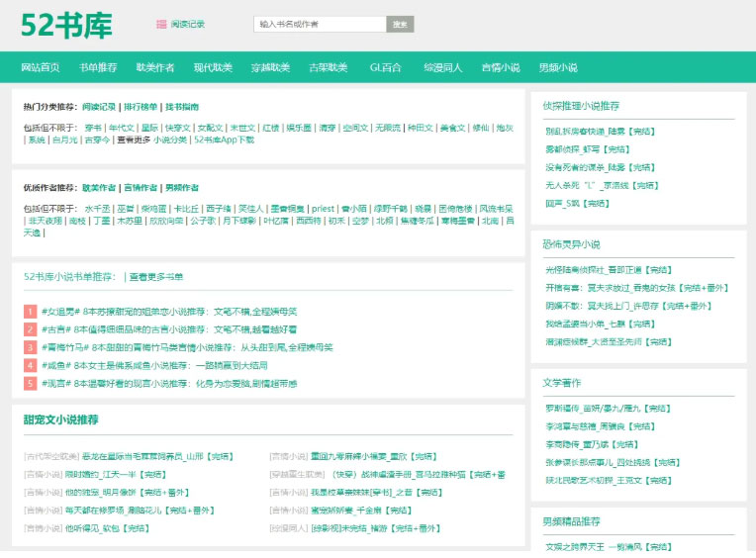
Task: Open the 快穿文 category link
Action: (x=178, y=128)
